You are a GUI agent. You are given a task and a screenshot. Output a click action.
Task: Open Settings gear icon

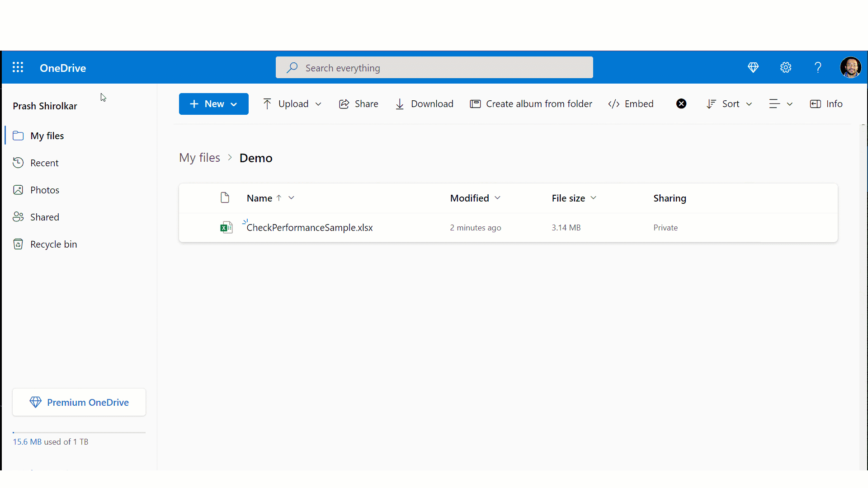tap(786, 68)
